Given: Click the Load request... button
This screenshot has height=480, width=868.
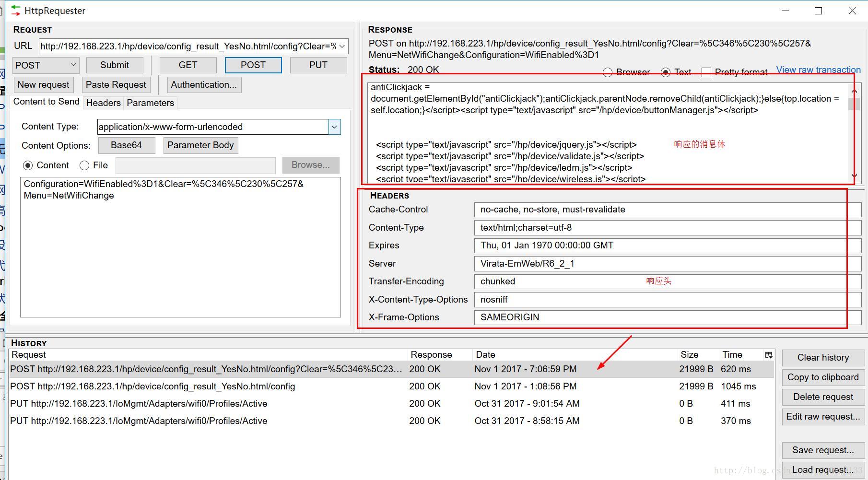Looking at the screenshot, I should click(823, 470).
